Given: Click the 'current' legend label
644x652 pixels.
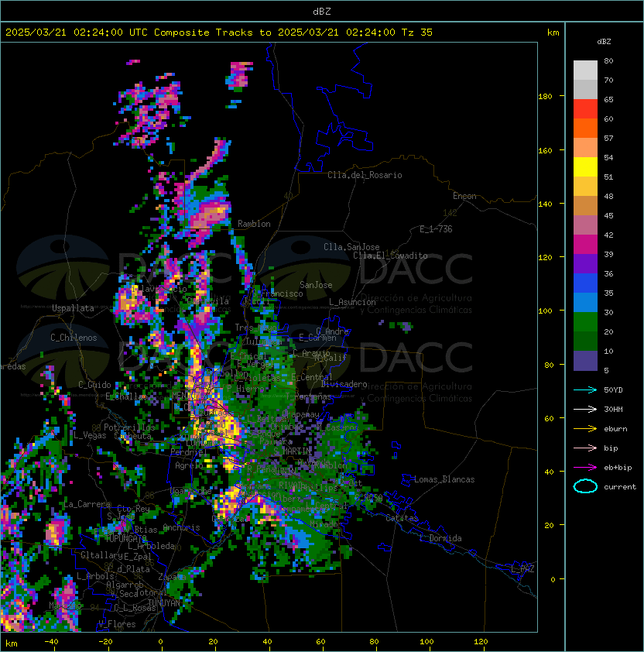Looking at the screenshot, I should point(620,486).
